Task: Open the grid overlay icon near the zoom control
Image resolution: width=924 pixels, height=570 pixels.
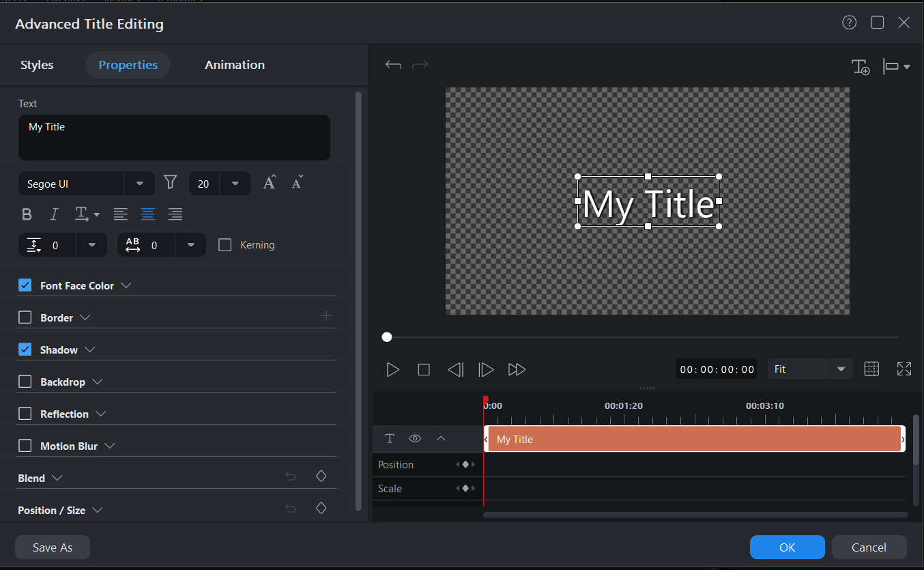Action: click(871, 369)
